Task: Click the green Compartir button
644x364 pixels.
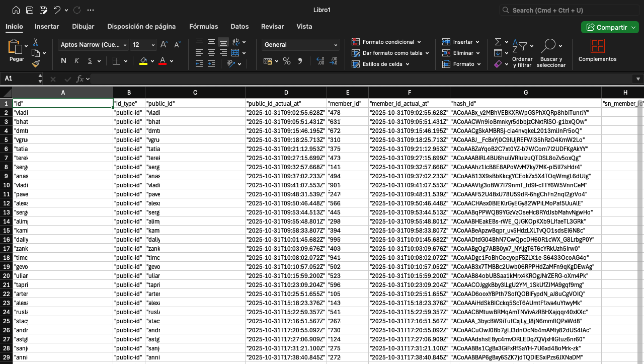Action: click(609, 27)
